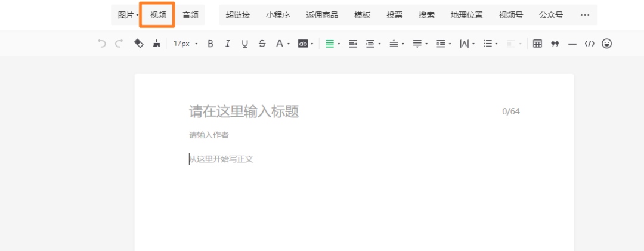The height and width of the screenshot is (251, 644).
Task: Click the 视频 video menu item
Action: click(x=158, y=15)
